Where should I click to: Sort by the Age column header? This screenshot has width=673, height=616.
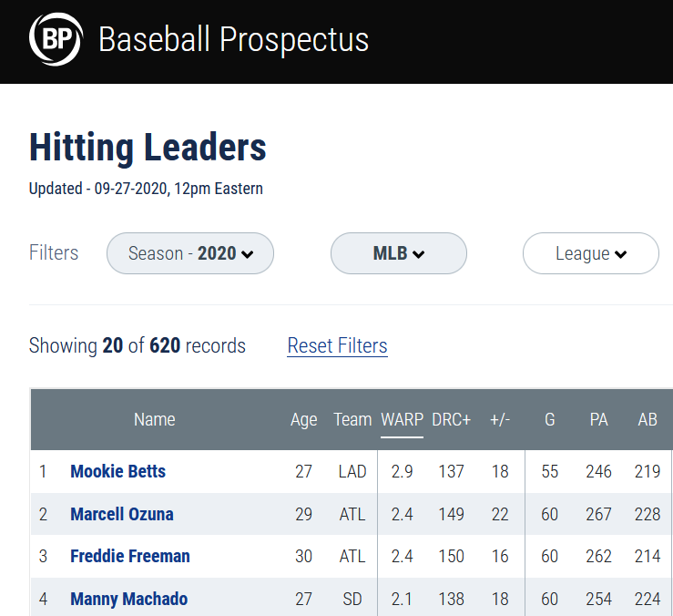click(x=304, y=420)
